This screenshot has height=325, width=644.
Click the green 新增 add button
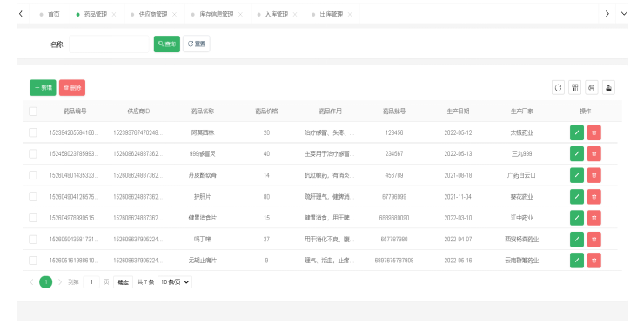44,88
